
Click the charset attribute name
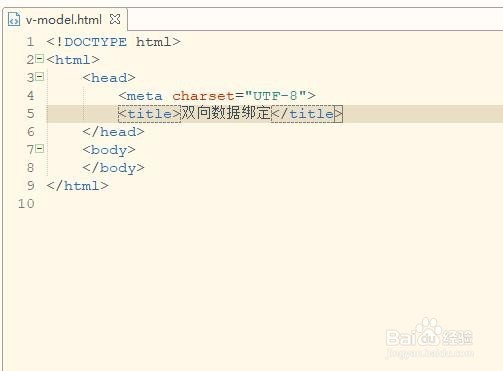click(x=203, y=96)
